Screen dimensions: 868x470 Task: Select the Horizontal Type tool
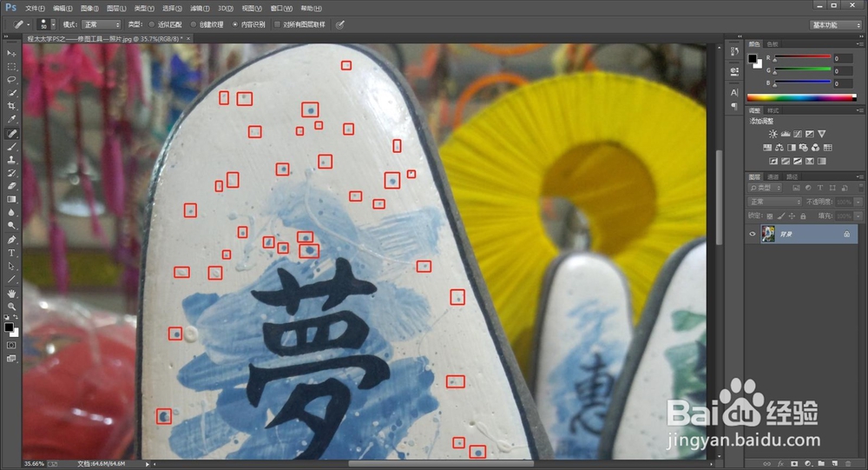click(11, 254)
